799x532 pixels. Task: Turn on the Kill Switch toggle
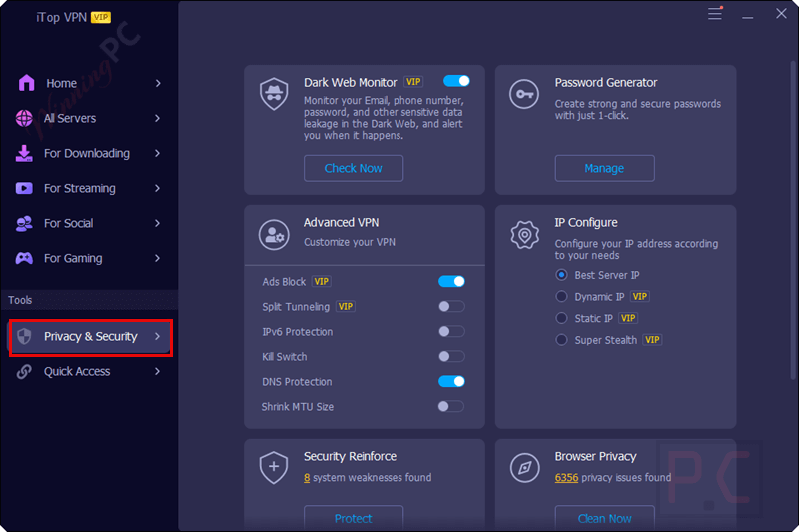click(x=451, y=357)
